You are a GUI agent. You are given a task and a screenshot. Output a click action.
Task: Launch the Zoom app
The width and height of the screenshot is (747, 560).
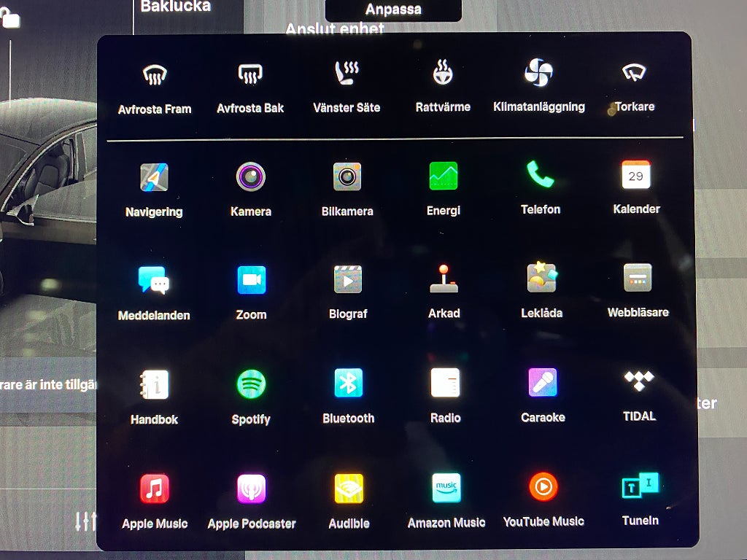point(252,280)
